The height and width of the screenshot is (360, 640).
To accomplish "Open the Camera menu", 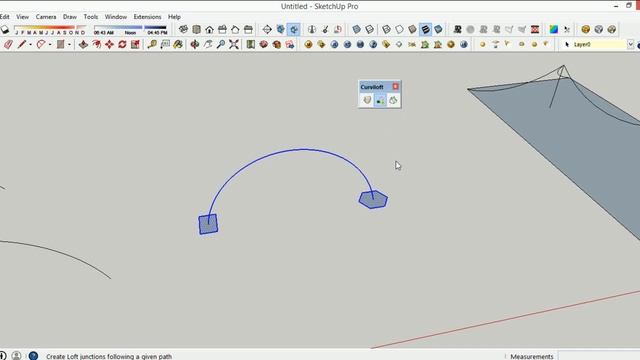I will coord(46,17).
